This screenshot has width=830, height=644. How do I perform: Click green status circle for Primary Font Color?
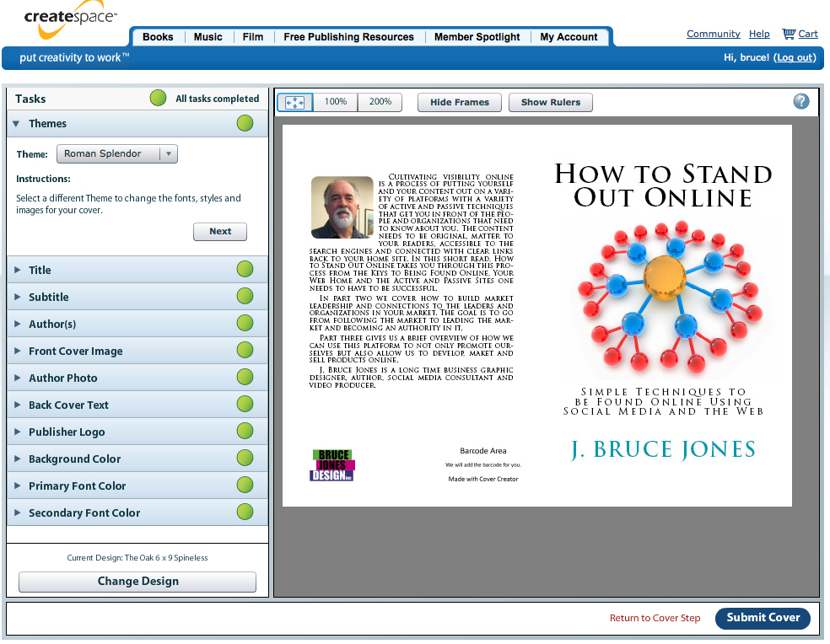click(x=245, y=485)
